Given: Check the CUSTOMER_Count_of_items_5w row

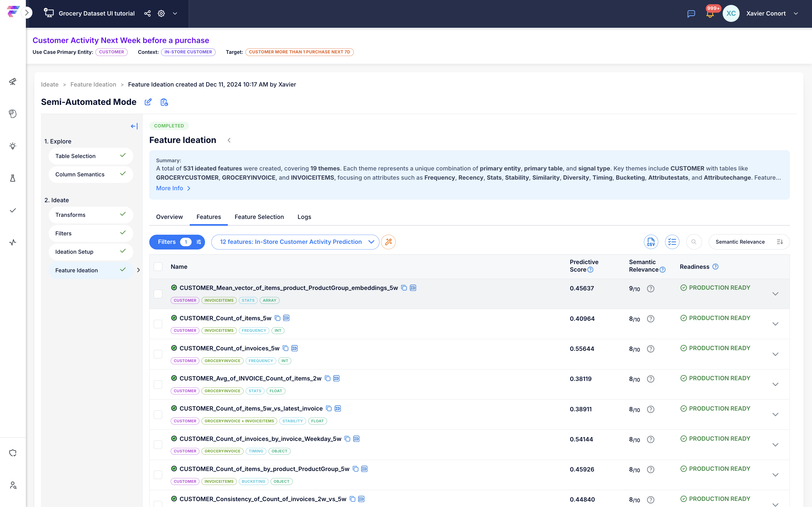Looking at the screenshot, I should point(158,324).
